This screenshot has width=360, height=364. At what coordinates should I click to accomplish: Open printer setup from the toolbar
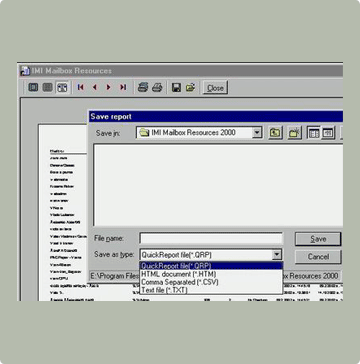coord(143,87)
